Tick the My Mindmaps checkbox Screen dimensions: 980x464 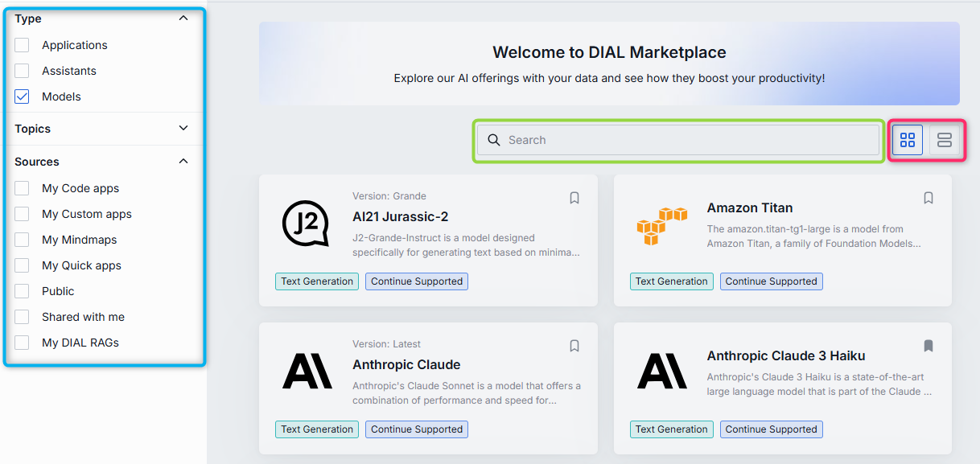pyautogui.click(x=22, y=240)
